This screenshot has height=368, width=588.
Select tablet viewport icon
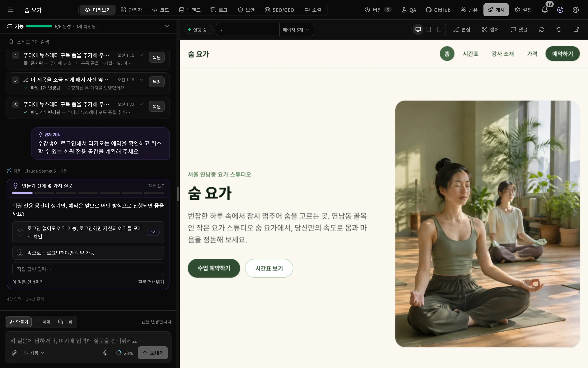pos(429,30)
